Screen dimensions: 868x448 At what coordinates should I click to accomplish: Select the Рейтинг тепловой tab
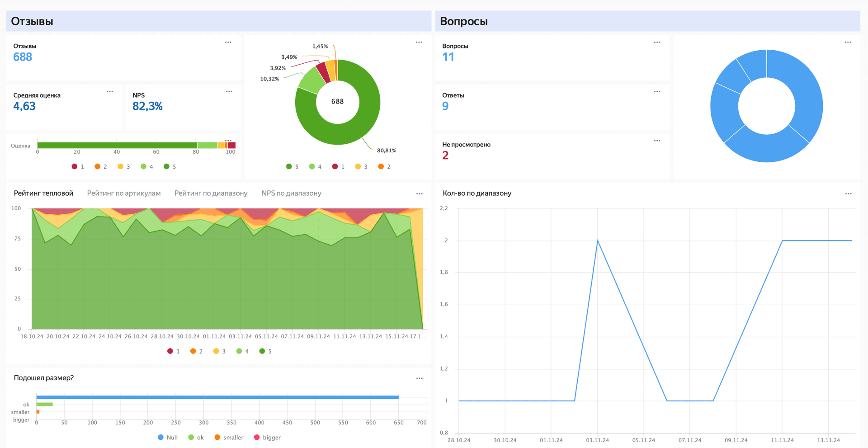(43, 193)
